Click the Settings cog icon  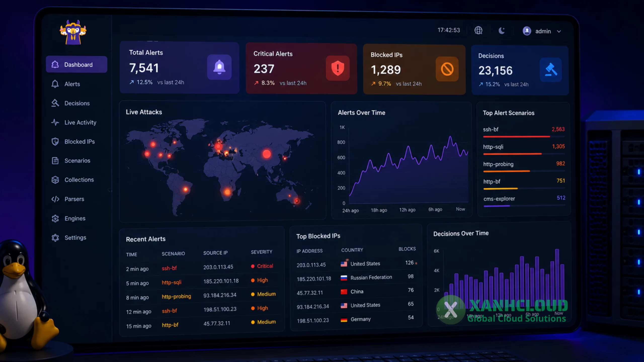tap(55, 238)
